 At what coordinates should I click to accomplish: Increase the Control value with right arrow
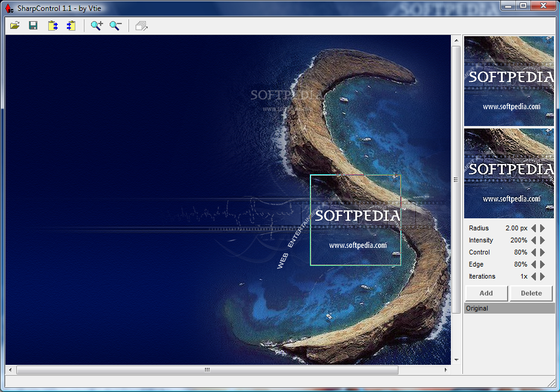click(543, 252)
